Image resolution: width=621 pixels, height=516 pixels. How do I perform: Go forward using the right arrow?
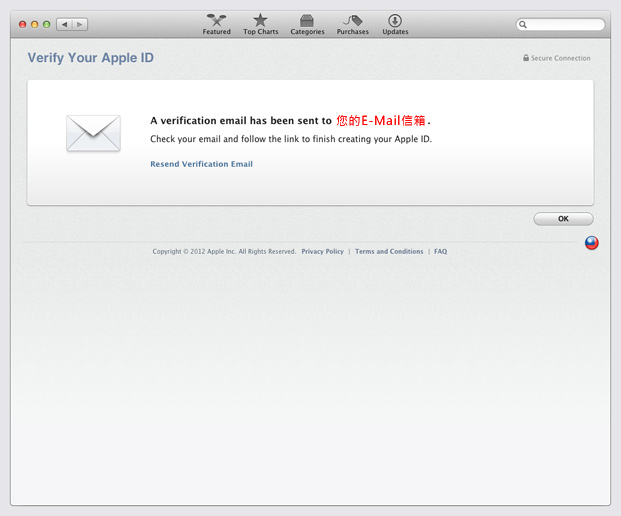pos(80,25)
